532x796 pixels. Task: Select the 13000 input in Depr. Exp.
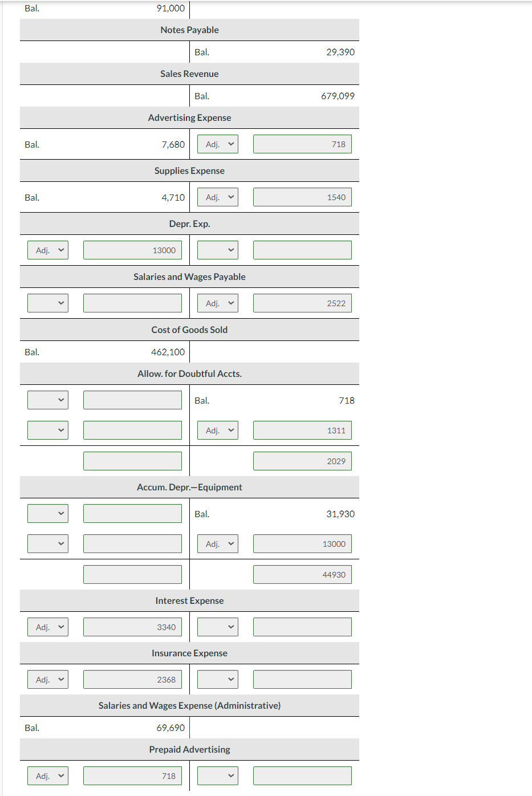point(132,250)
